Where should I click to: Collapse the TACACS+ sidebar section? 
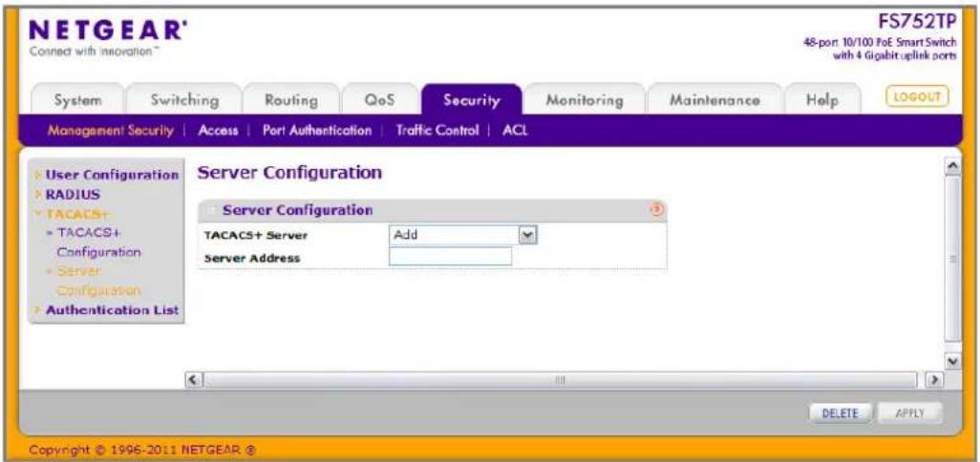click(x=80, y=214)
